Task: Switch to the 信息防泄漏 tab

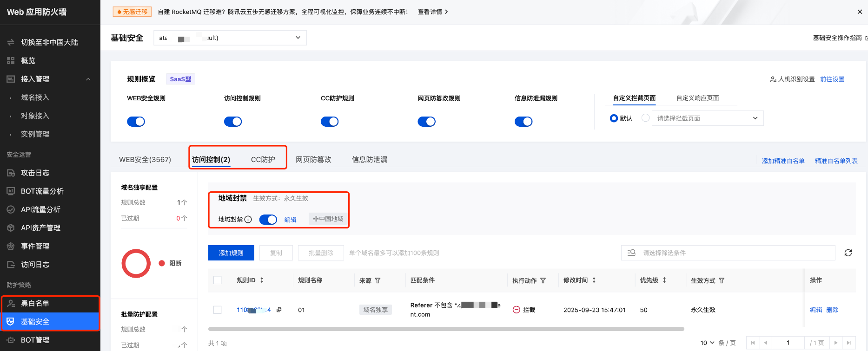Action: pyautogui.click(x=370, y=160)
